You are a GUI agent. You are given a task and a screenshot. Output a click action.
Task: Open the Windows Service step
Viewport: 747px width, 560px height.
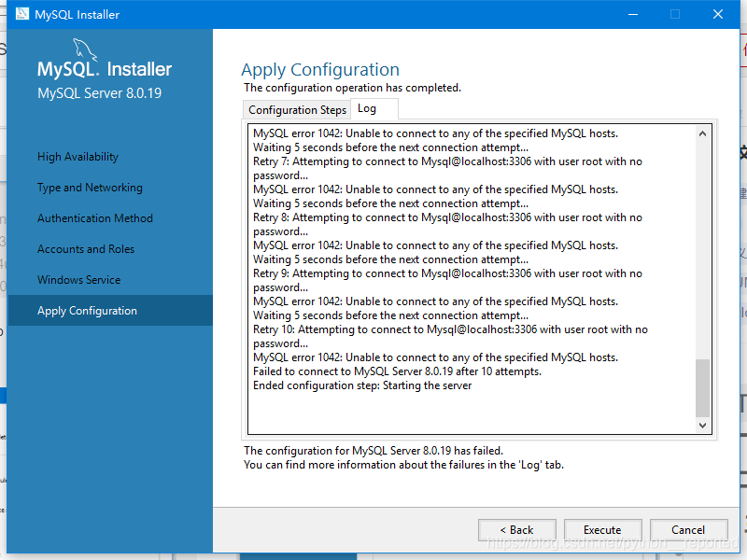(x=79, y=280)
